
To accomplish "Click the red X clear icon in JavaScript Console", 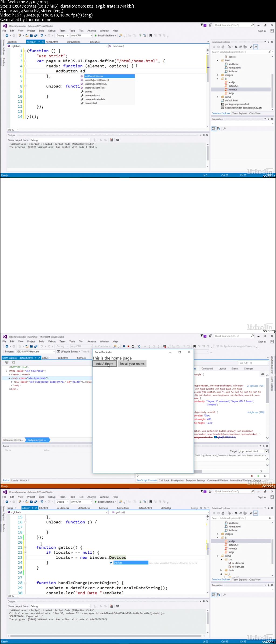I will coord(252,476).
